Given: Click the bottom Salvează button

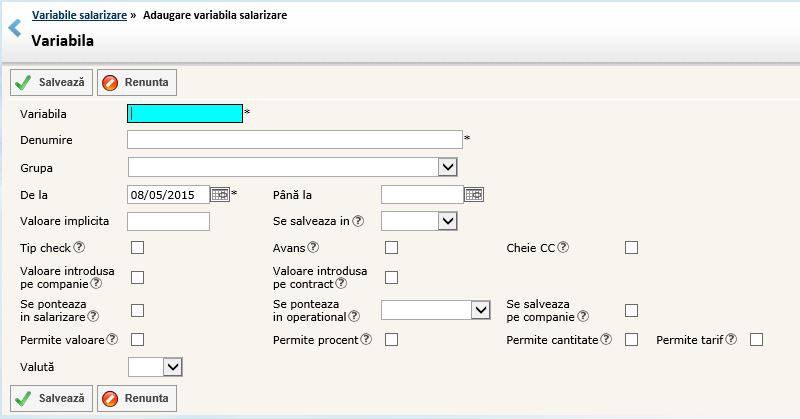Looking at the screenshot, I should 51,399.
